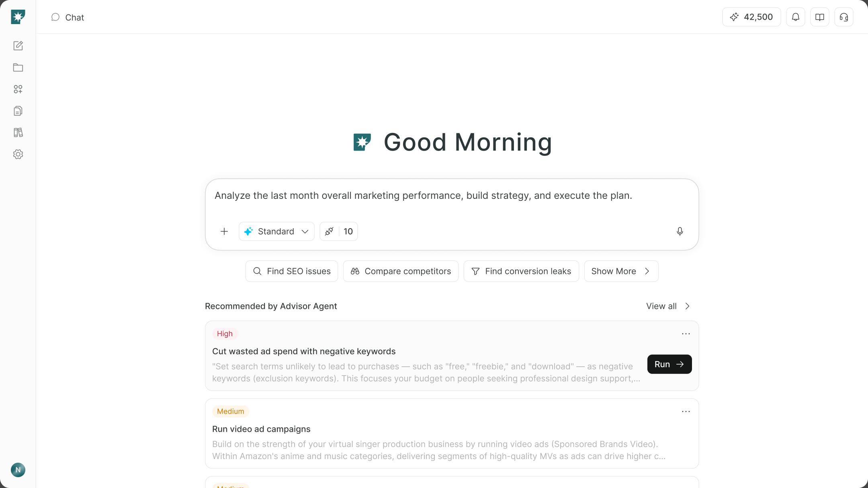The image size is (868, 488).
Task: Click the headset support icon
Action: tap(844, 17)
